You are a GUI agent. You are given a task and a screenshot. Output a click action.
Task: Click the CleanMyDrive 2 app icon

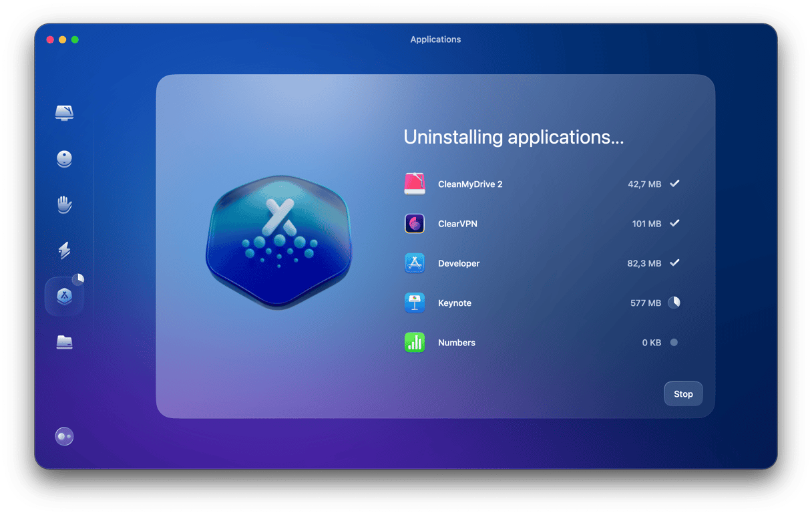[415, 184]
